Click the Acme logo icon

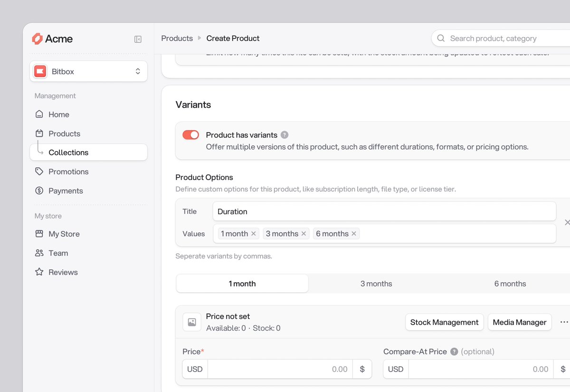pos(37,38)
